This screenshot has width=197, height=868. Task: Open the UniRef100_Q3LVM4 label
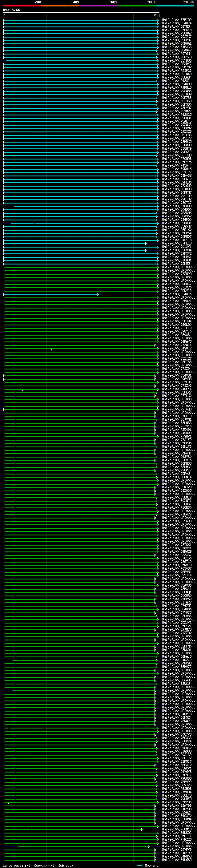coord(177,250)
